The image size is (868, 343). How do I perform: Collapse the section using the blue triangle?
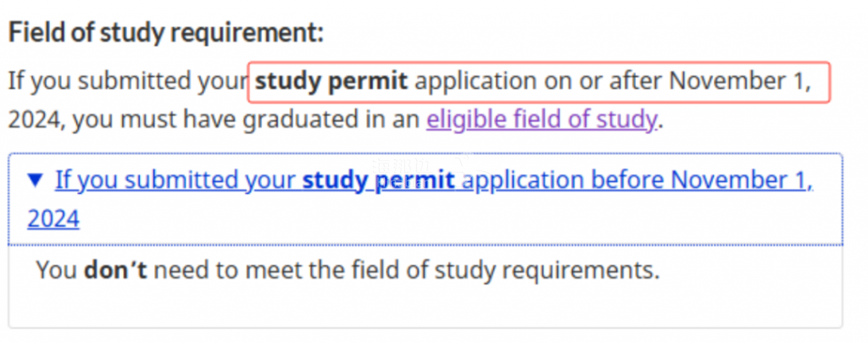(x=35, y=180)
